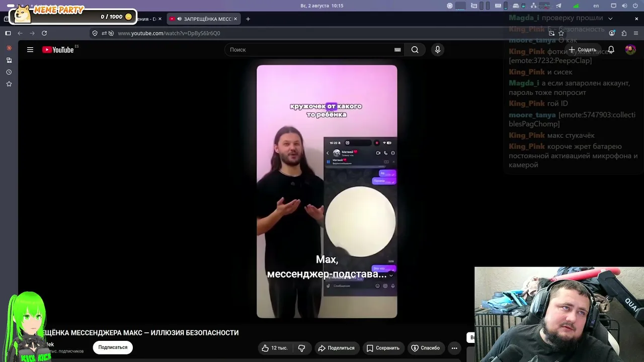Open YouTube notifications bell
644x362 pixels.
(611, 50)
